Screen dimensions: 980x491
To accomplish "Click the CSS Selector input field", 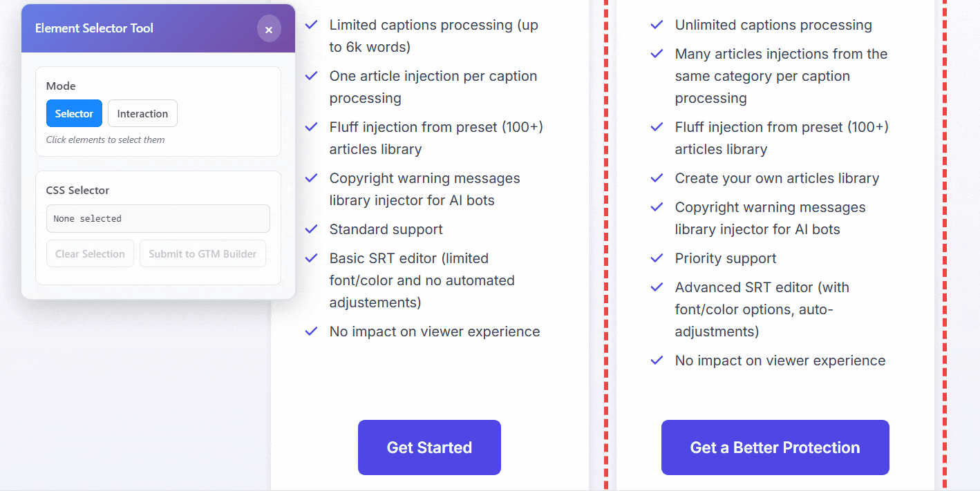I will (x=158, y=218).
